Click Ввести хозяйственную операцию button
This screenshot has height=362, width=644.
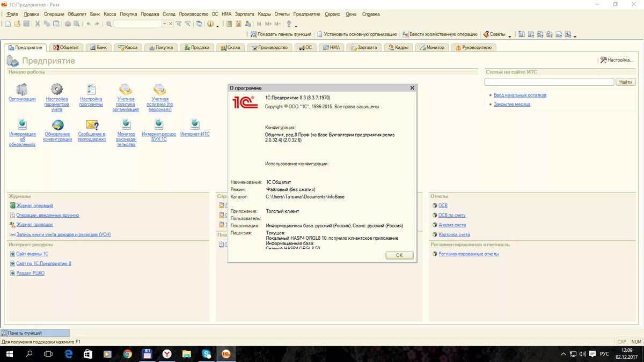coord(440,34)
